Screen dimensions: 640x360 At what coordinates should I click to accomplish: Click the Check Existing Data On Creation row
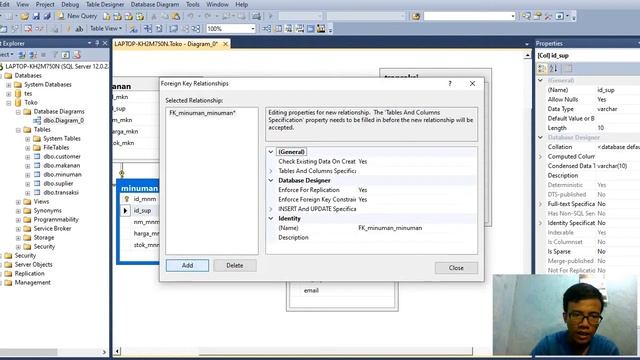pos(371,162)
